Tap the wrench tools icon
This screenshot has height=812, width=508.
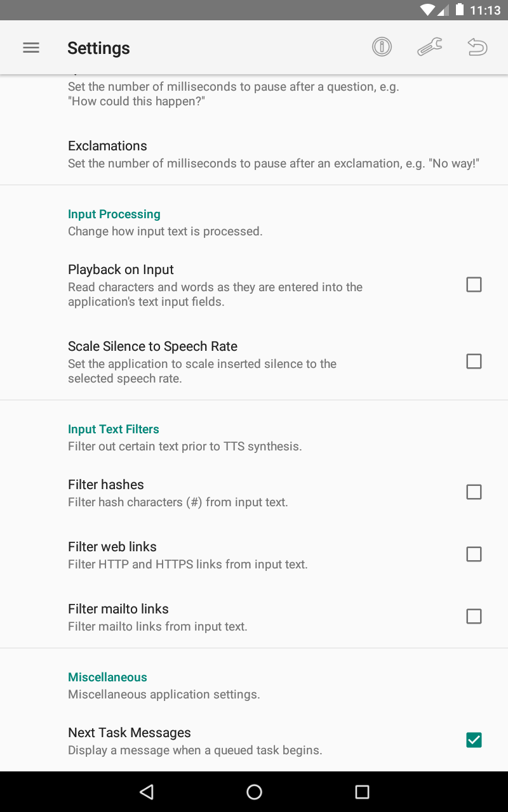tap(430, 47)
